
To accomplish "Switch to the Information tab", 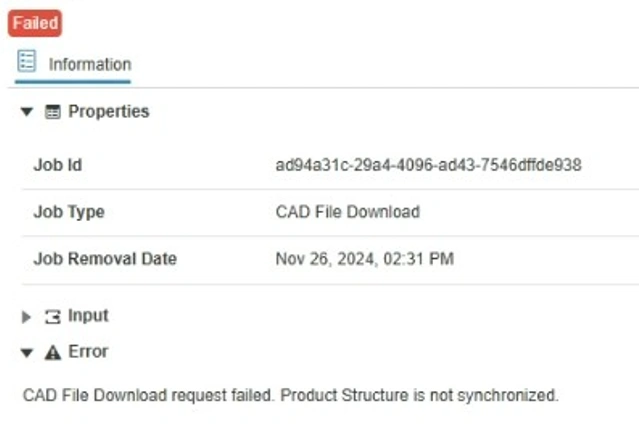I will tap(89, 64).
